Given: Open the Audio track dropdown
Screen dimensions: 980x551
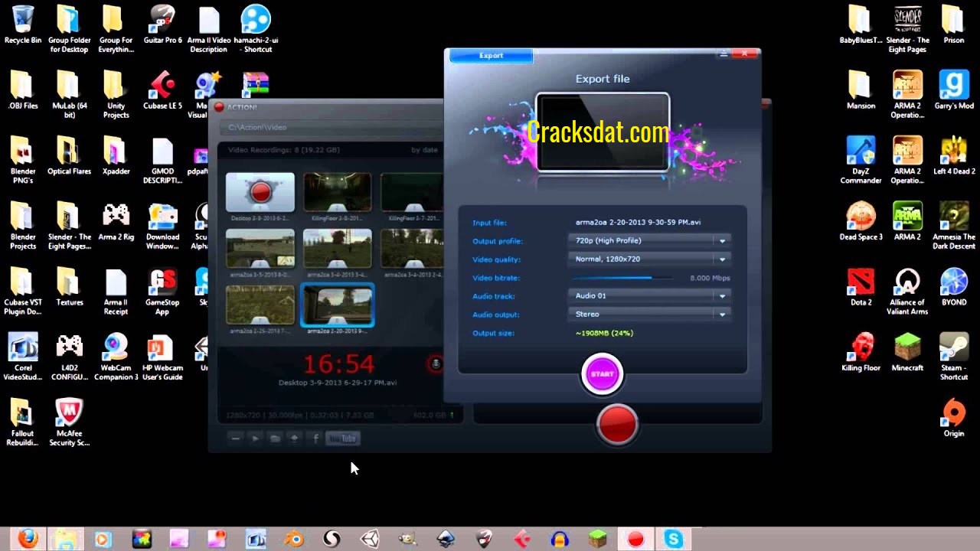Looking at the screenshot, I should coord(649,296).
